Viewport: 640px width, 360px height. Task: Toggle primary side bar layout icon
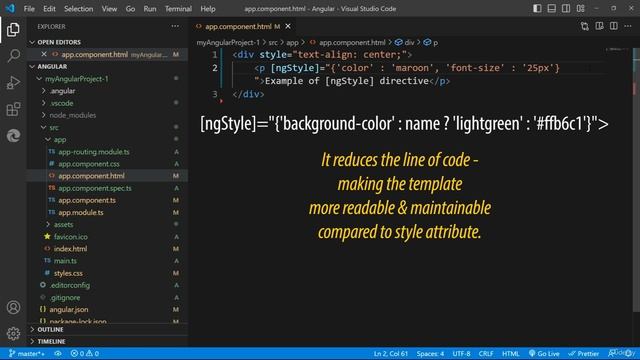537,9
